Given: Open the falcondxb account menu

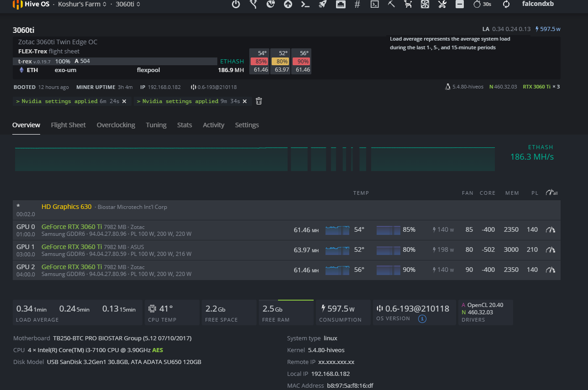Looking at the screenshot, I should (x=538, y=4).
